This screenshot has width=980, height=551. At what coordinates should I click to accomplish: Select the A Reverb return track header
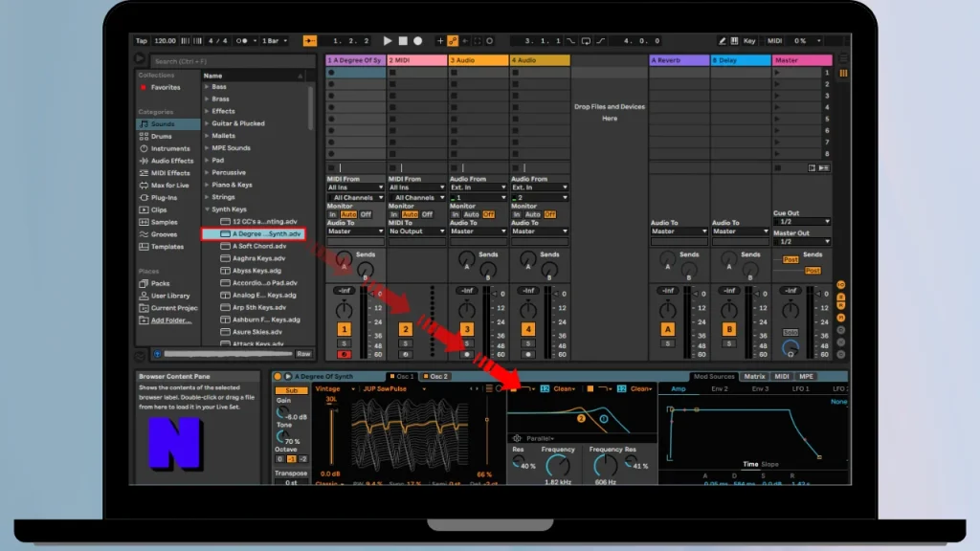click(x=679, y=60)
